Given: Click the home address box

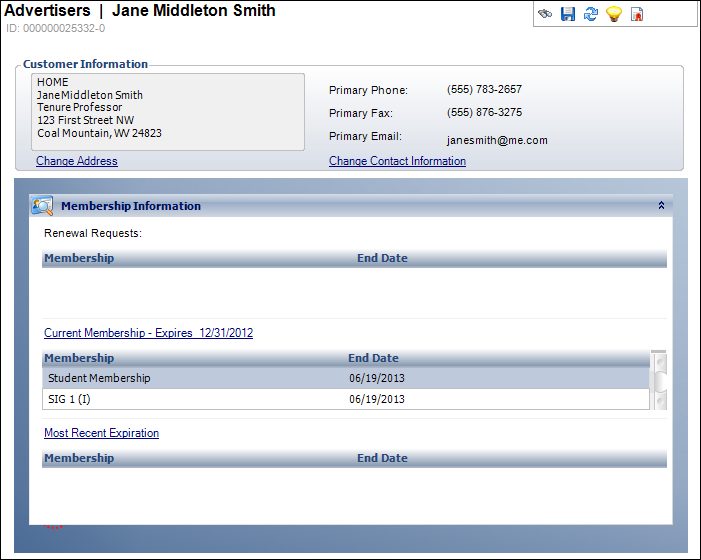Looking at the screenshot, I should (x=168, y=112).
